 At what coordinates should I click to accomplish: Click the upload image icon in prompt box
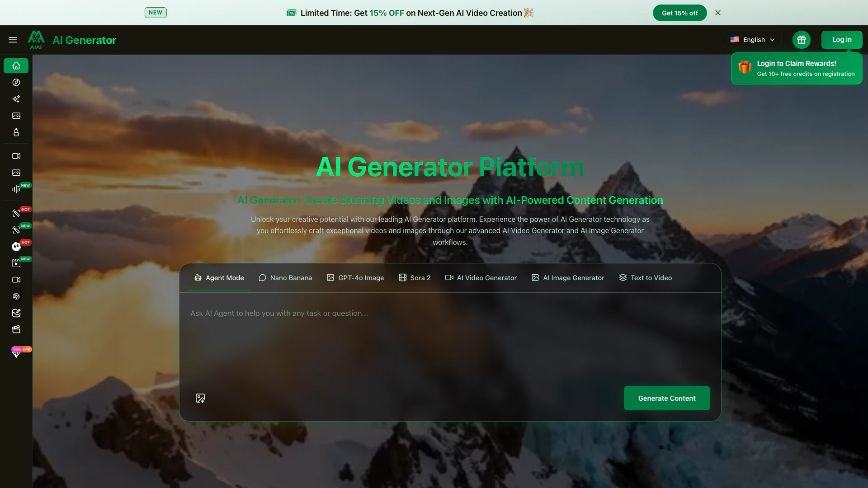click(x=200, y=398)
